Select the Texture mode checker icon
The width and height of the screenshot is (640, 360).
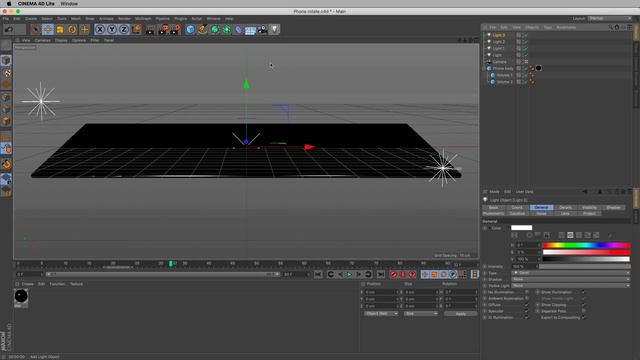pyautogui.click(x=6, y=73)
